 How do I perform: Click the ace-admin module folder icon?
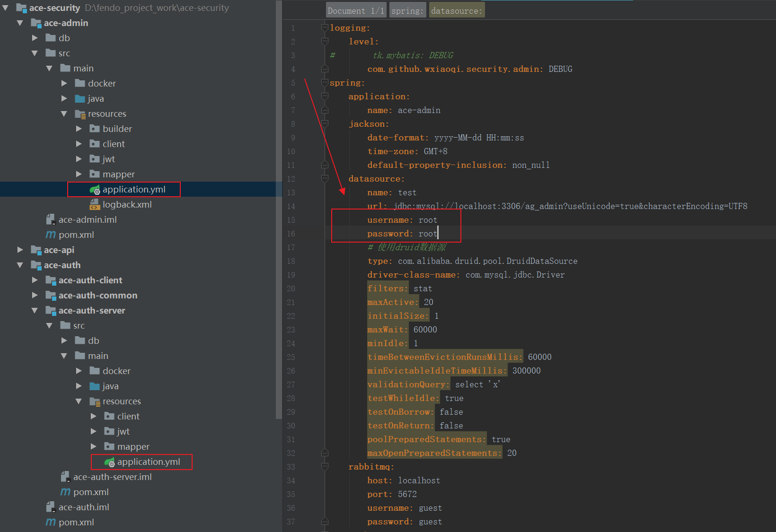pos(36,23)
